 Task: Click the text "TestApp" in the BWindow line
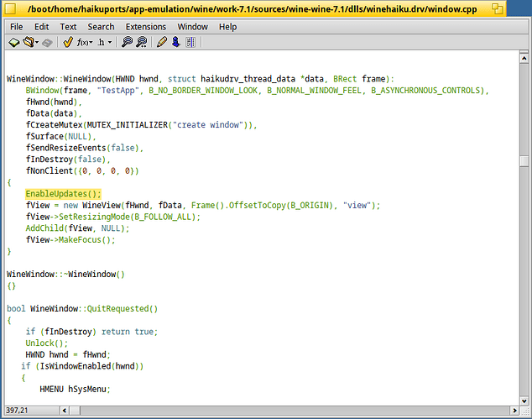pos(118,91)
